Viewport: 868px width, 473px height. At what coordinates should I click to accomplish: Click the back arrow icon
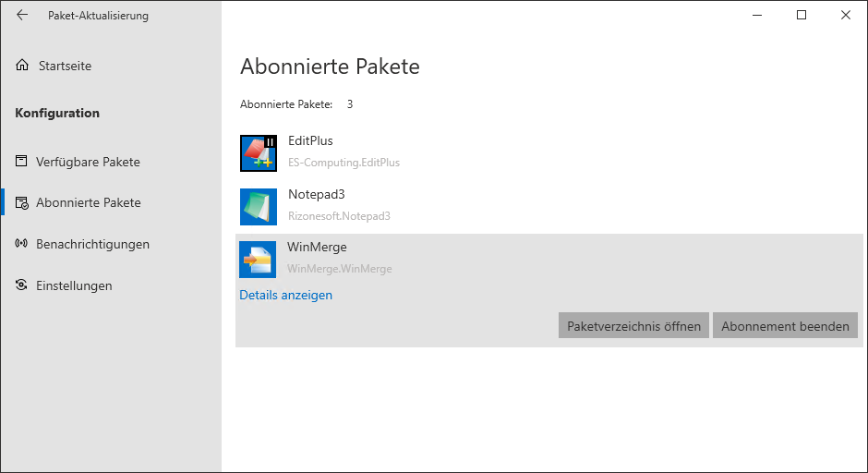point(22,16)
